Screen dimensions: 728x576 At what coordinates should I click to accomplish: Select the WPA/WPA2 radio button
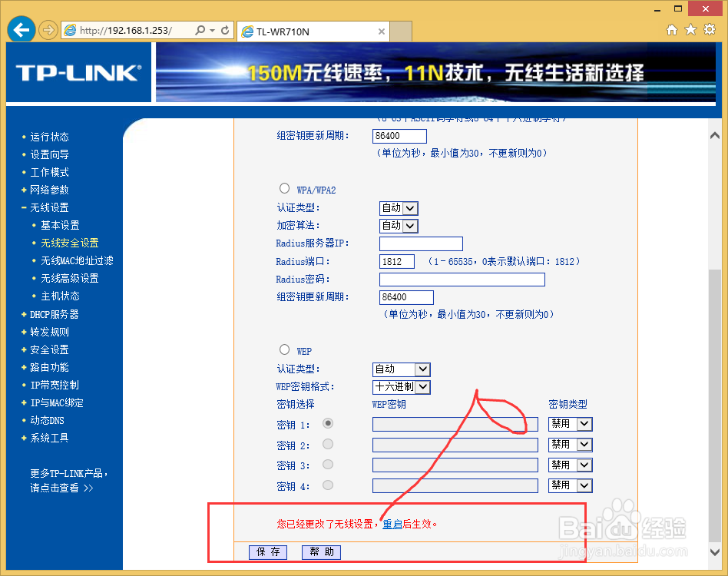click(x=285, y=188)
